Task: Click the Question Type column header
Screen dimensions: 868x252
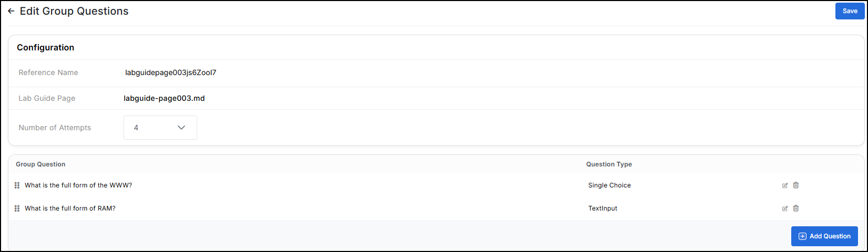Action: tap(609, 164)
